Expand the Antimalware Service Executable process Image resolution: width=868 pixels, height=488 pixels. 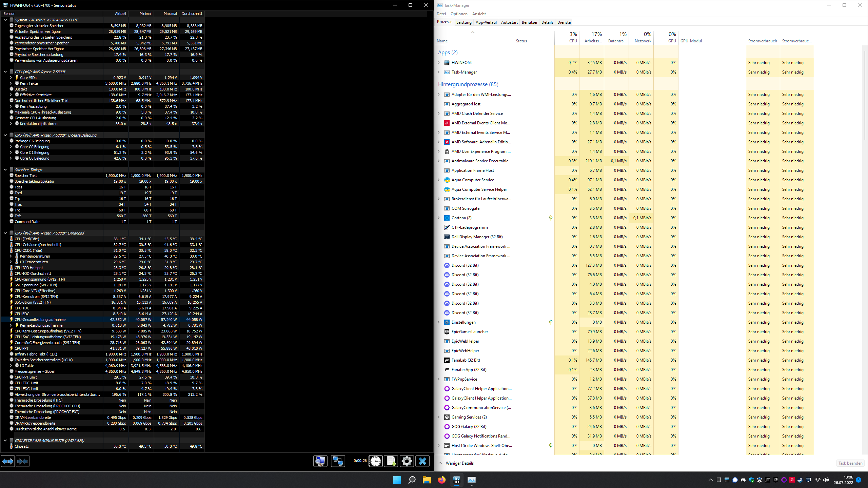tap(439, 161)
